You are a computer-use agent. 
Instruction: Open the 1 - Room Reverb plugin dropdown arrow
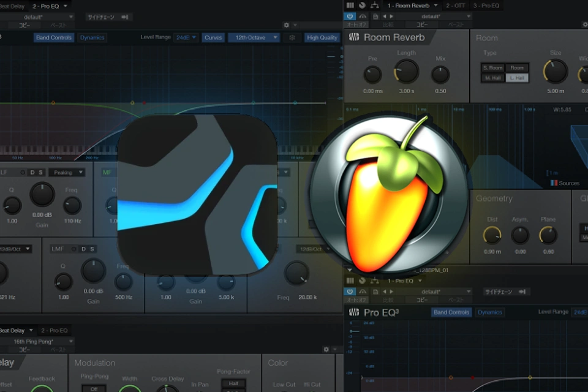point(435,6)
